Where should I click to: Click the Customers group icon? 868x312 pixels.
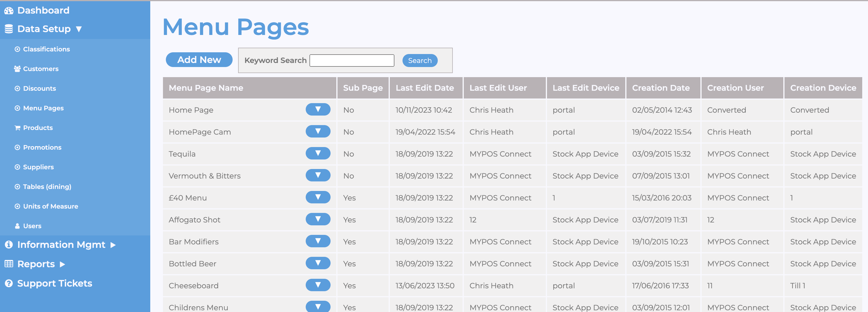pyautogui.click(x=17, y=69)
